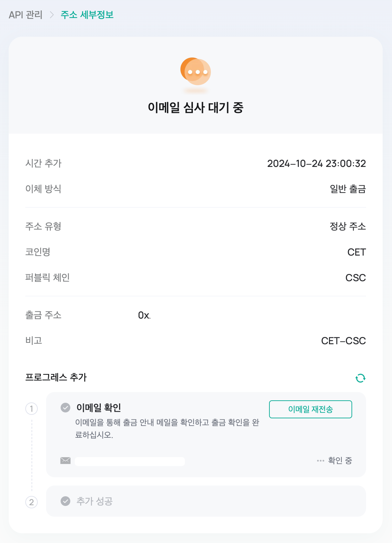The image size is (392, 543).
Task: Click the check icon beside 이메일 확인
Action: (x=65, y=408)
